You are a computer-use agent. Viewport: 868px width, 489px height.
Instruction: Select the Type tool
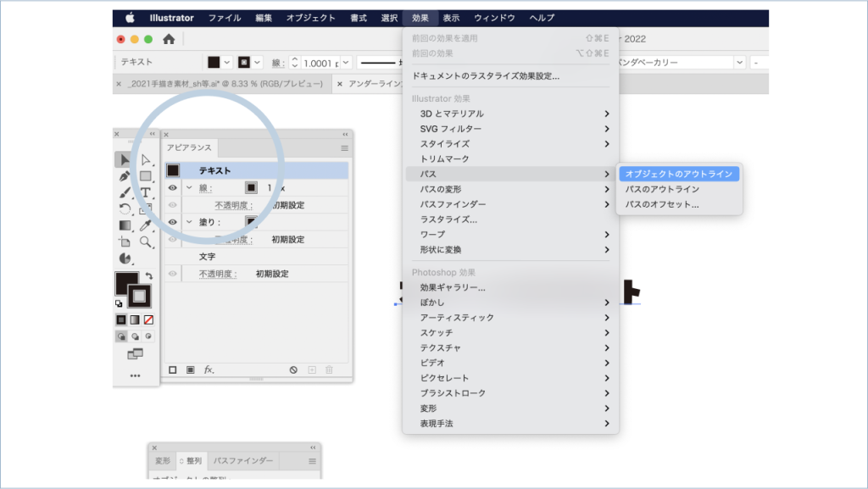[x=146, y=192]
